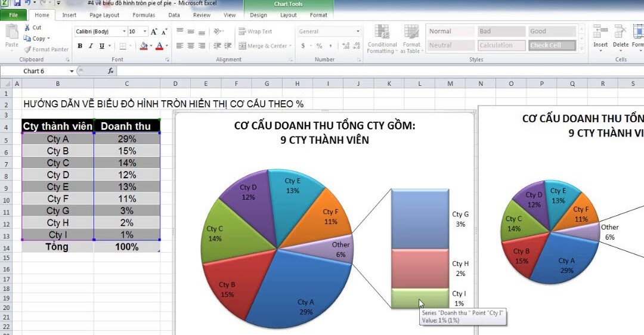Open Conditional Formatting menu
644x335 pixels.
click(x=382, y=39)
